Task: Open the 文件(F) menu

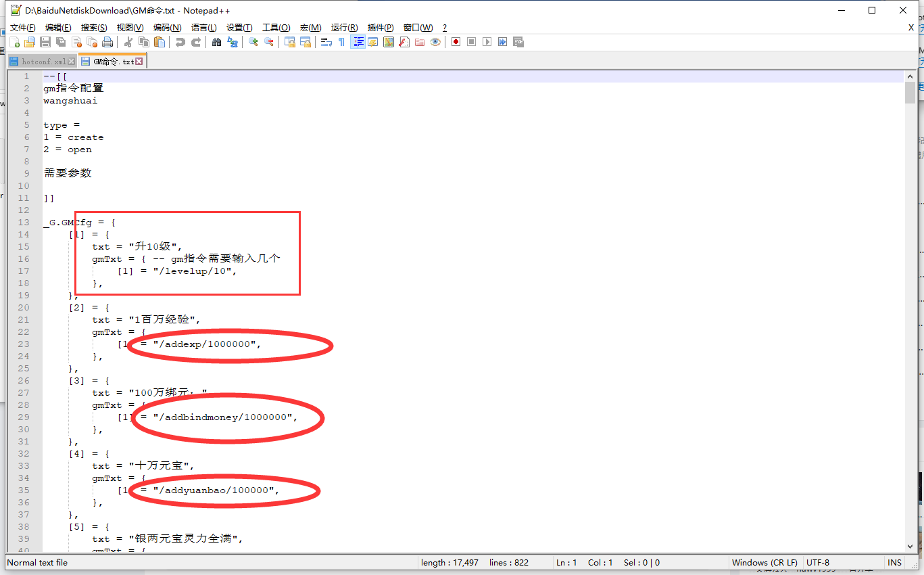Action: click(22, 28)
